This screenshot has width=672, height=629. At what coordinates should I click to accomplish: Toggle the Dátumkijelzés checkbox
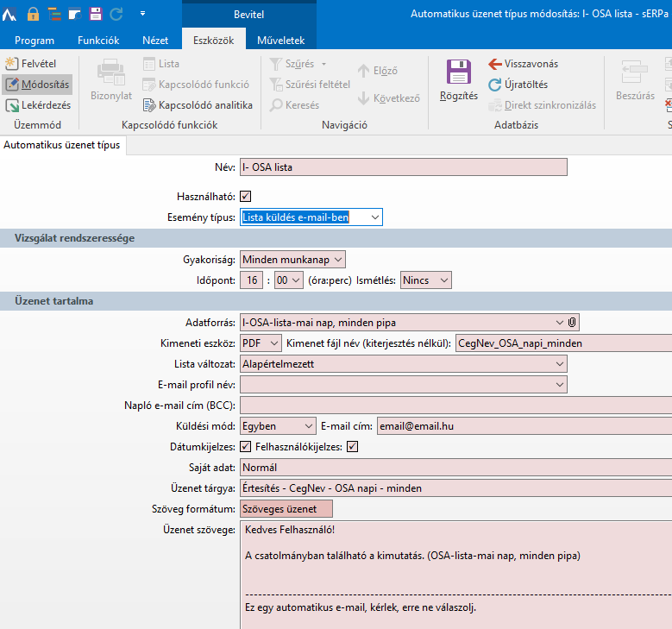point(246,447)
